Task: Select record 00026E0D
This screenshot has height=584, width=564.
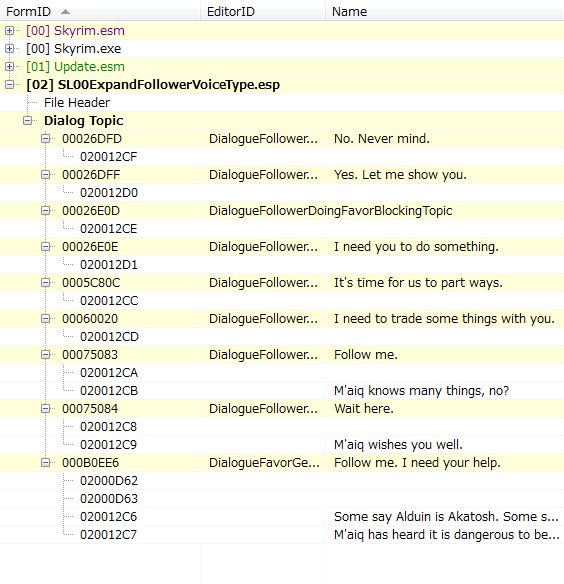Action: [x=91, y=211]
